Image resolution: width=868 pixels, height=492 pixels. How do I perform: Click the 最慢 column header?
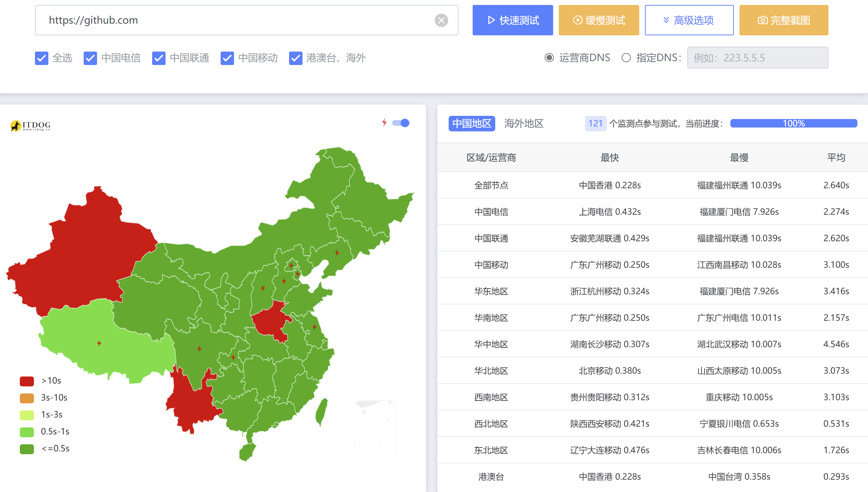pos(739,158)
